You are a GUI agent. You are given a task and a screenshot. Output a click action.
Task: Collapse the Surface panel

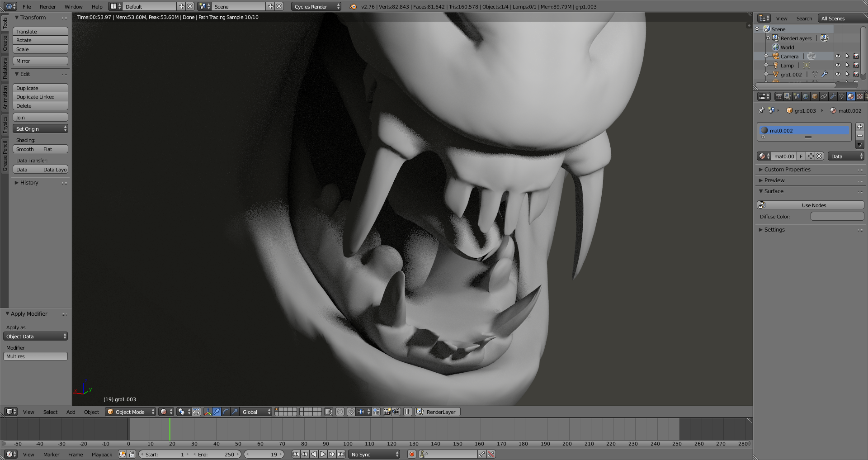tap(774, 191)
